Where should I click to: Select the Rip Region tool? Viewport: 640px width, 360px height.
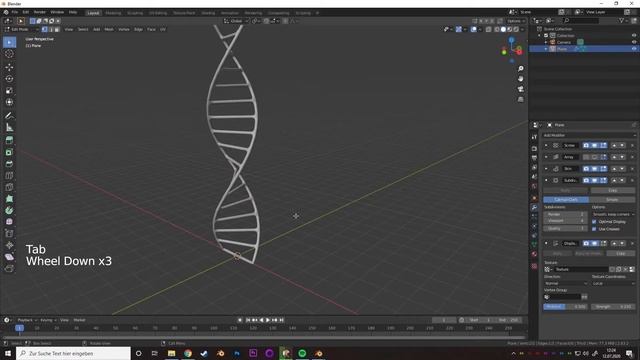(x=9, y=269)
